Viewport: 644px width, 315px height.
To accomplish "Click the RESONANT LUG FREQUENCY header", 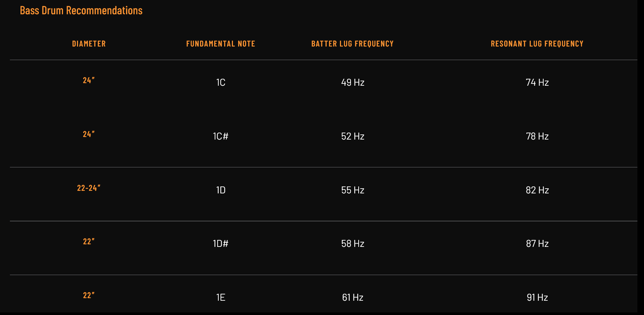I will point(537,44).
